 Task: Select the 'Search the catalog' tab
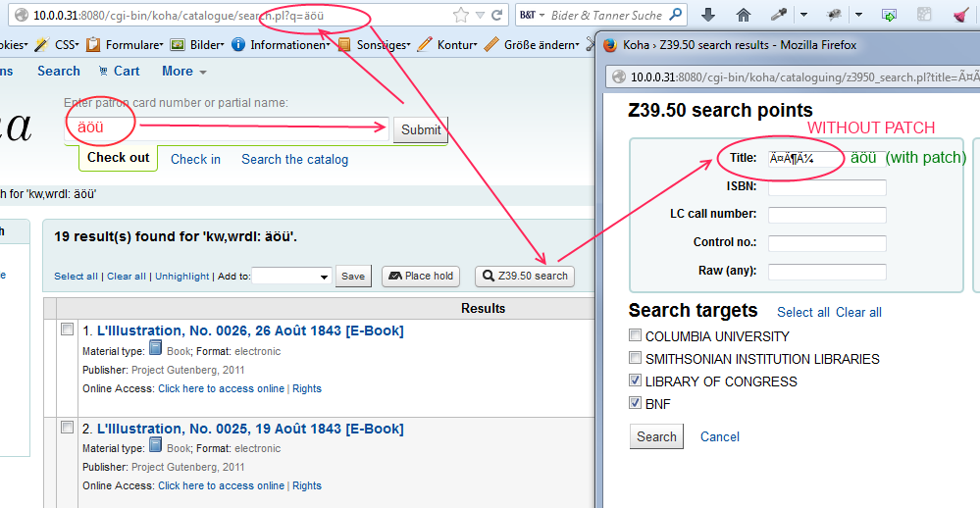(294, 159)
